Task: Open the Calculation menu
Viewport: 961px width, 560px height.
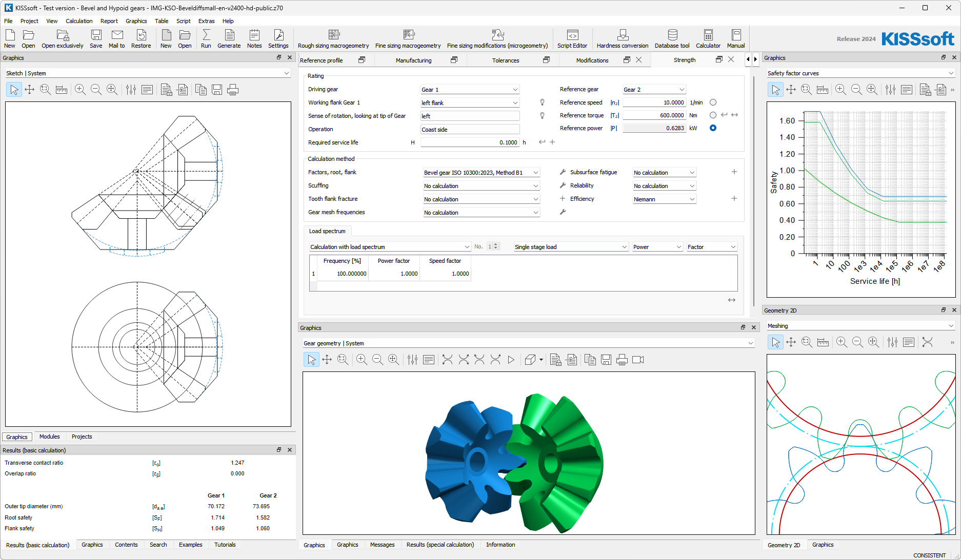Action: [79, 21]
